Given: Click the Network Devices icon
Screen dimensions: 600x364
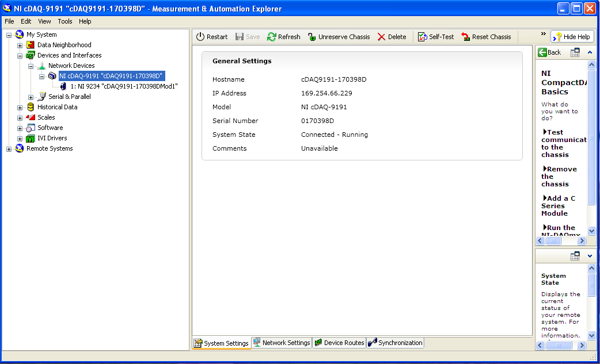Looking at the screenshot, I should click(x=41, y=66).
